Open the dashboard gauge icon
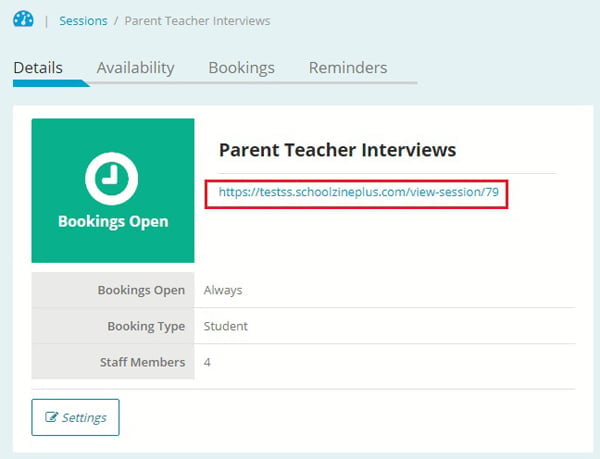Screen dimensions: 600x459 (x=23, y=19)
